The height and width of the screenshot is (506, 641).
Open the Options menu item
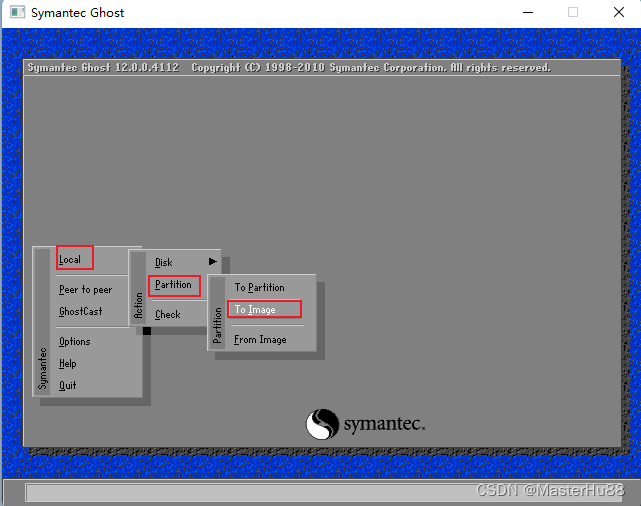[x=74, y=342]
